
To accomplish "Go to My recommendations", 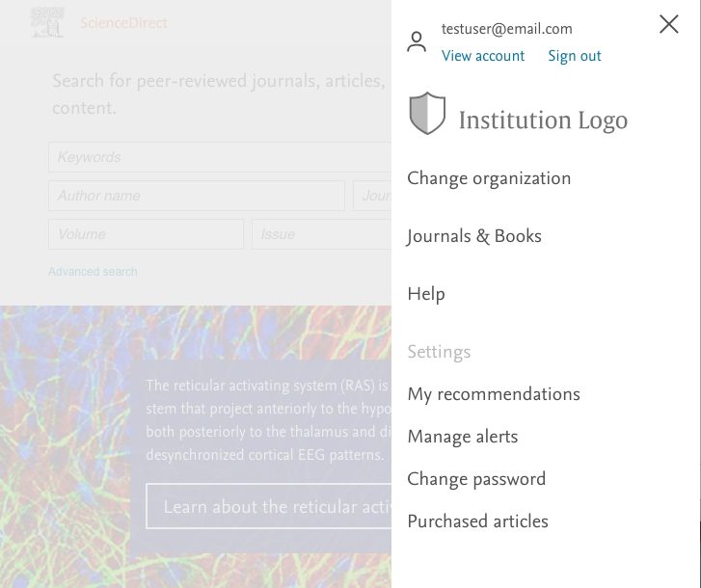I will (x=494, y=394).
